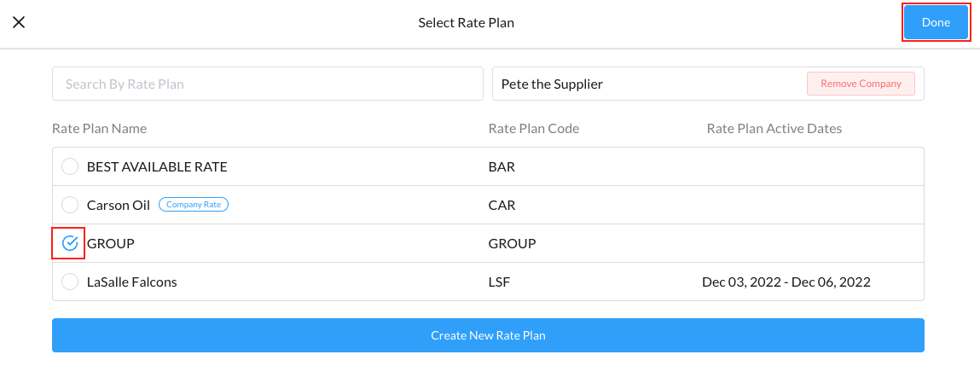Click the BEST AVAILABLE RATE plan name
980x372 pixels.
[157, 167]
